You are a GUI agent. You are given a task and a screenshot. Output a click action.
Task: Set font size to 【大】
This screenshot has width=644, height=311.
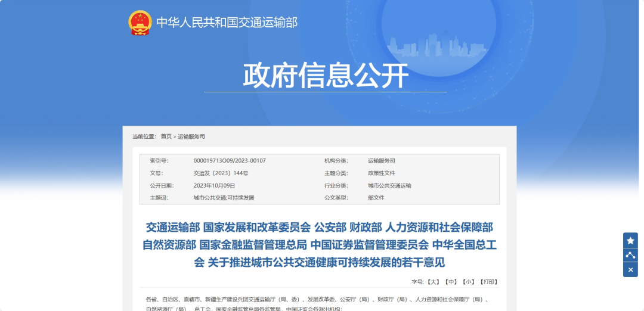point(433,282)
